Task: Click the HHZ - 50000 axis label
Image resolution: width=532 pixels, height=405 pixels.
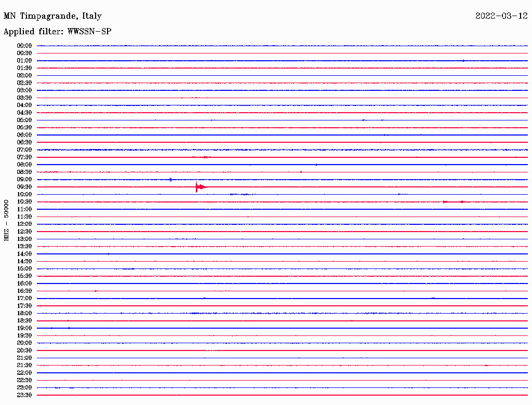Action: click(x=6, y=220)
